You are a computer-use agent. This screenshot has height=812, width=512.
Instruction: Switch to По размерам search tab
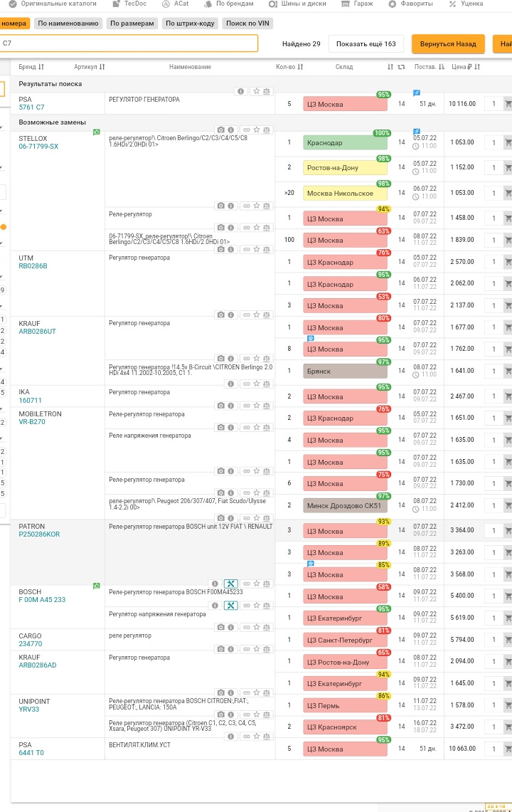[132, 23]
